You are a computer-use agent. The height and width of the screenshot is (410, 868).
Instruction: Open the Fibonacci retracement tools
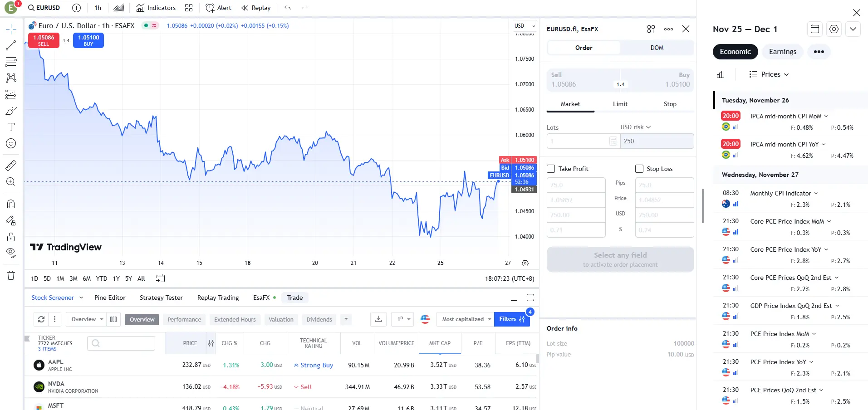pos(11,62)
